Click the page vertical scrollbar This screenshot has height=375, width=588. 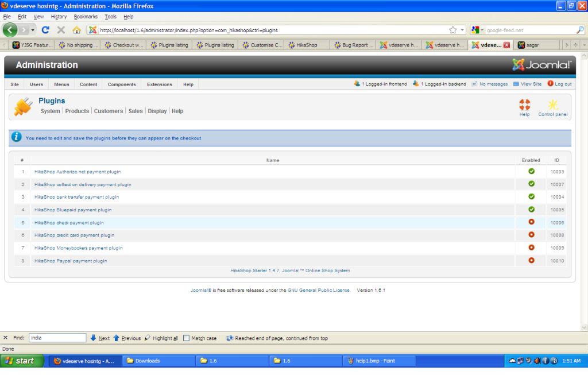point(584,191)
